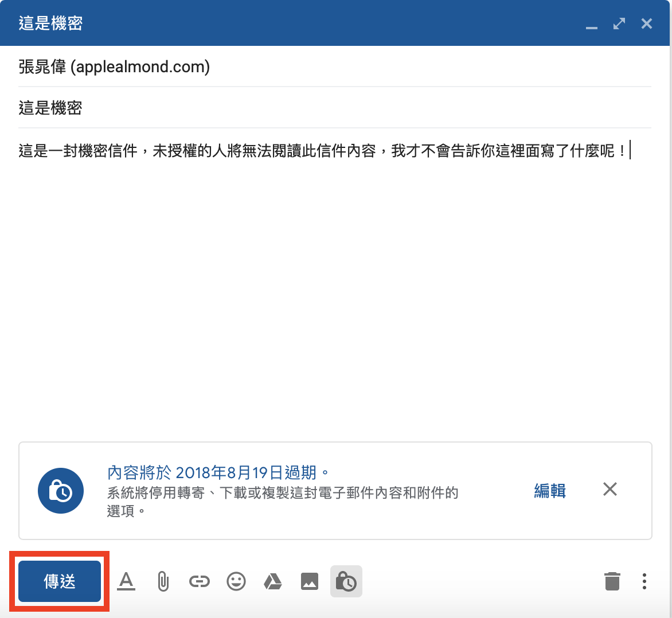Click notice description 系統將停用轉寄、下載或複製
Screen dimensions: 672x618
click(283, 502)
